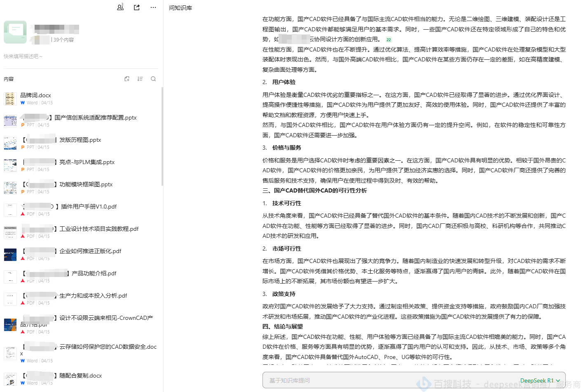Screen dimensions: 581x392
Task: Click the 内容 section label
Action: click(x=9, y=79)
